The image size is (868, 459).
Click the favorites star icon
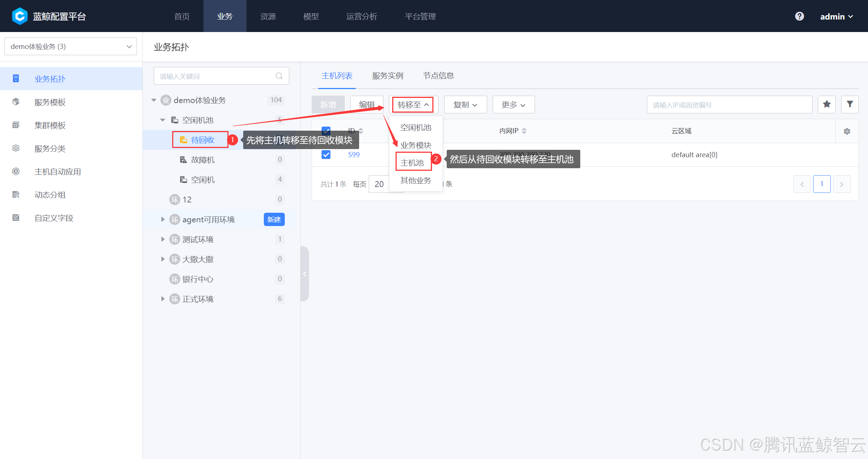click(827, 105)
